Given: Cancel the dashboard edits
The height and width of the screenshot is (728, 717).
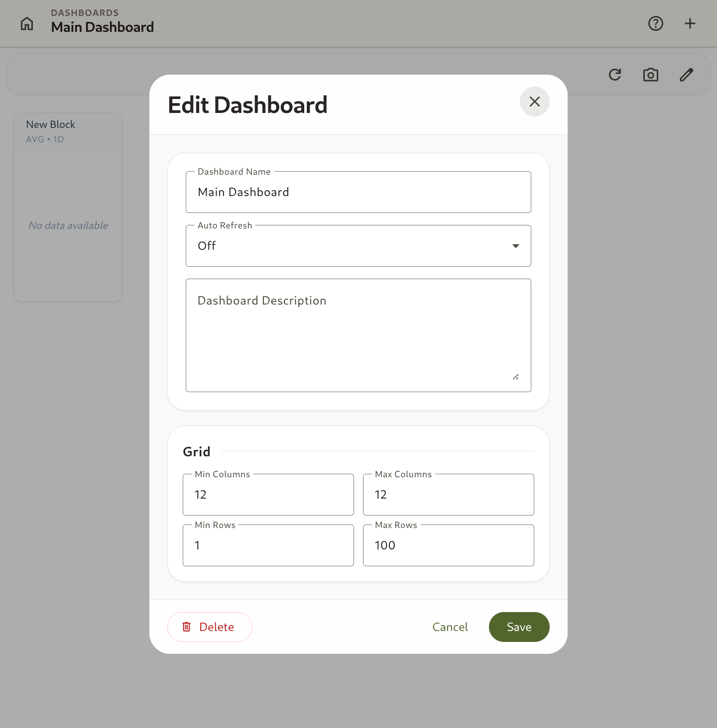Looking at the screenshot, I should [x=450, y=627].
